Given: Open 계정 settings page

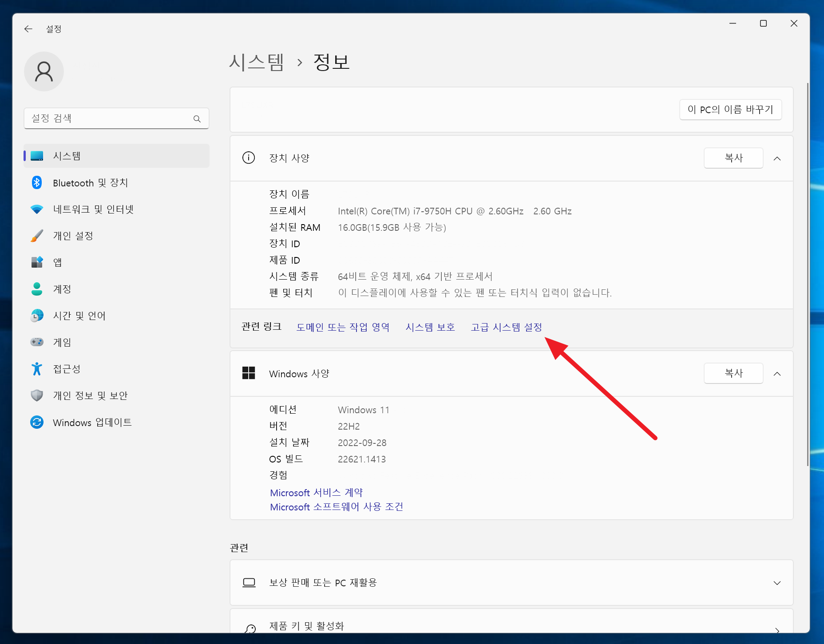Looking at the screenshot, I should point(116,289).
